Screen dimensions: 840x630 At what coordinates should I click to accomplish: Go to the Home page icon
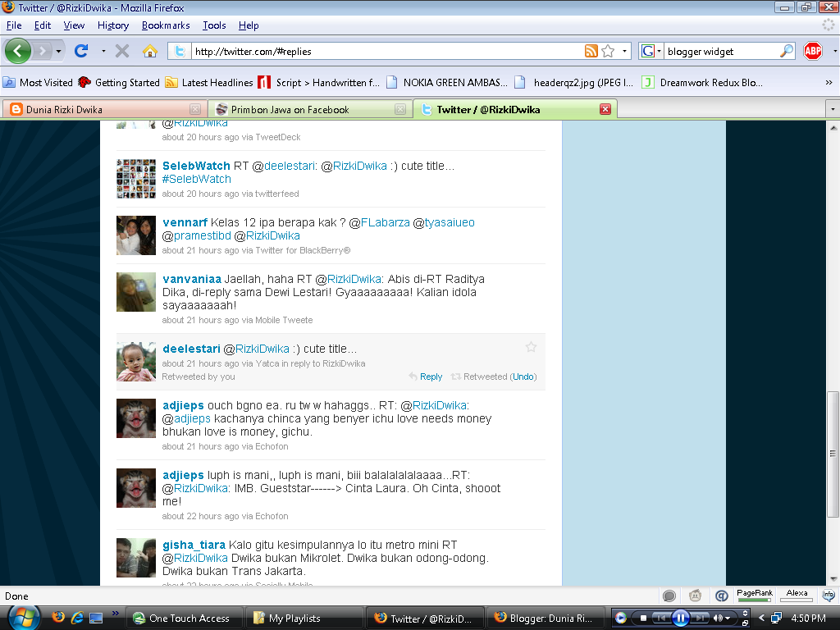[150, 52]
